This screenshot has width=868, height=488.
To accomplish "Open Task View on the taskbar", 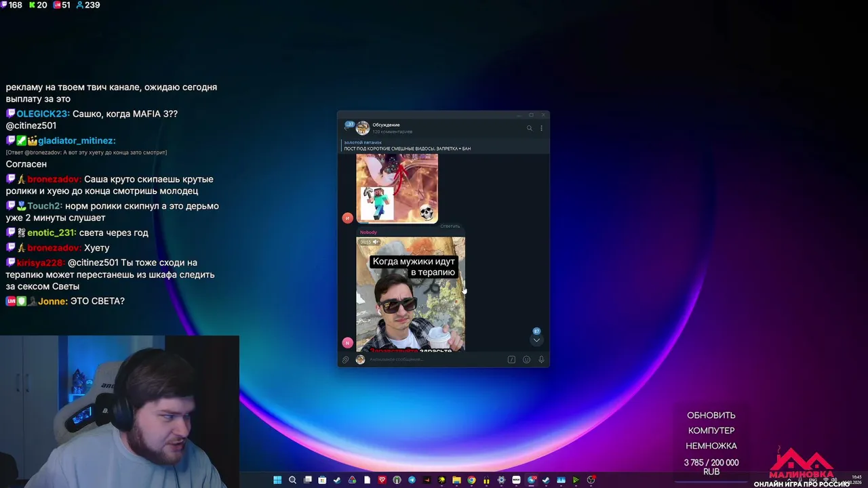I will 307,481.
